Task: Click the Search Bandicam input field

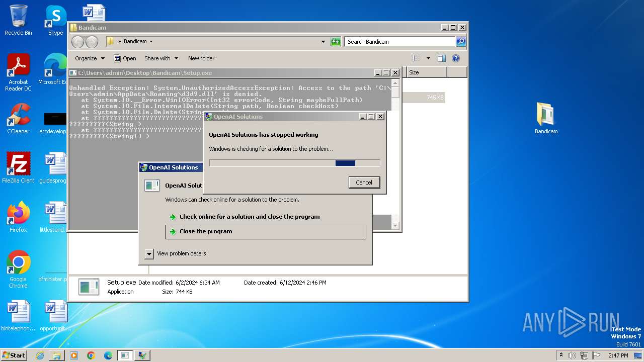Action: (x=399, y=42)
